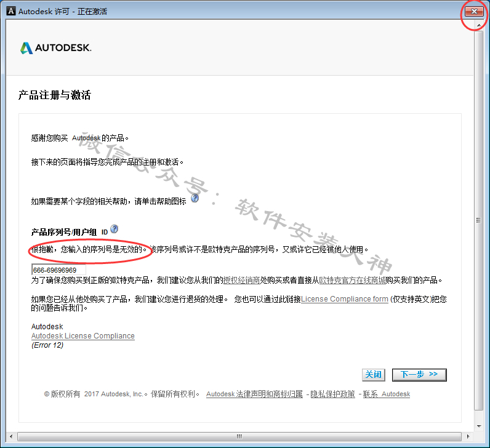Viewport: 490px width, 448px height.
Task: Open the 联系 Autodesk link
Action: pyautogui.click(x=386, y=394)
